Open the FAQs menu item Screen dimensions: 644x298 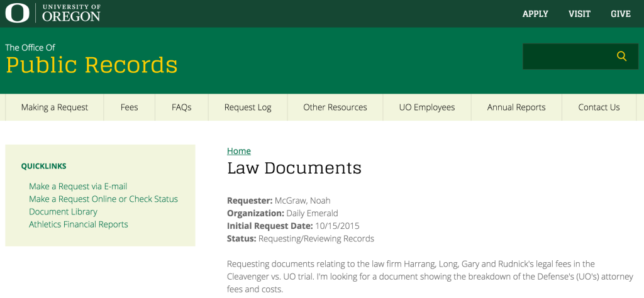point(182,108)
